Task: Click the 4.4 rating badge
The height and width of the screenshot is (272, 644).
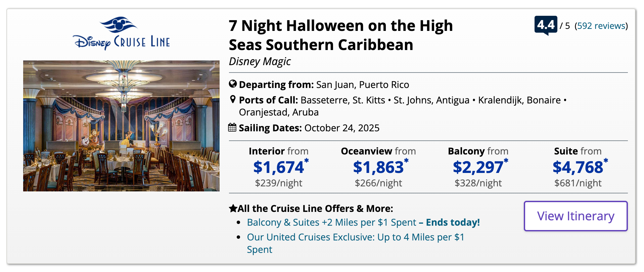Action: (546, 25)
